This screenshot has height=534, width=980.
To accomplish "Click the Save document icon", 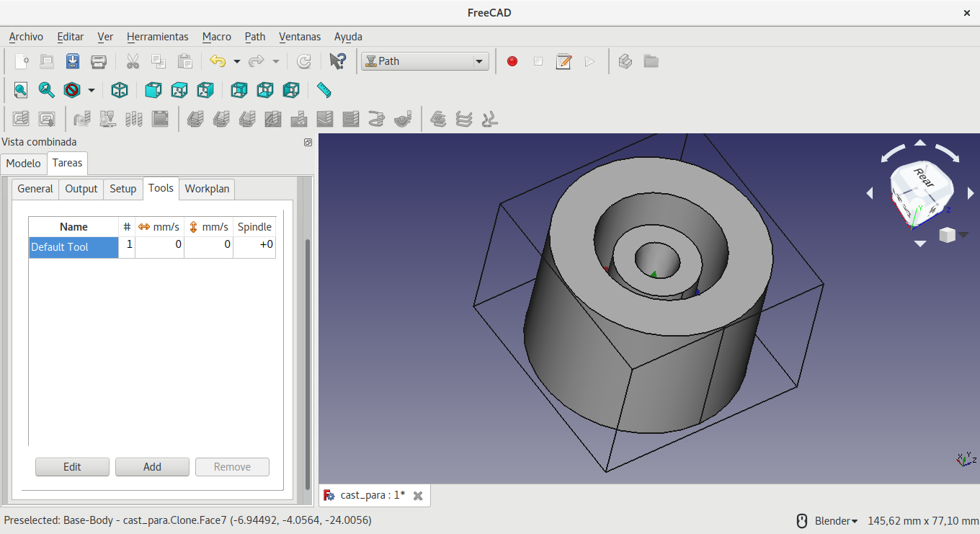I will [73, 61].
